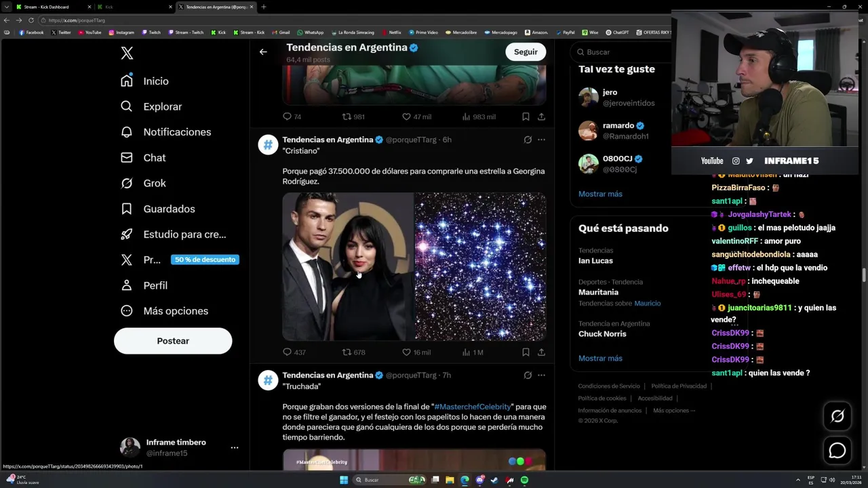Open the Windows Start menu
The width and height of the screenshot is (868, 488).
click(344, 480)
